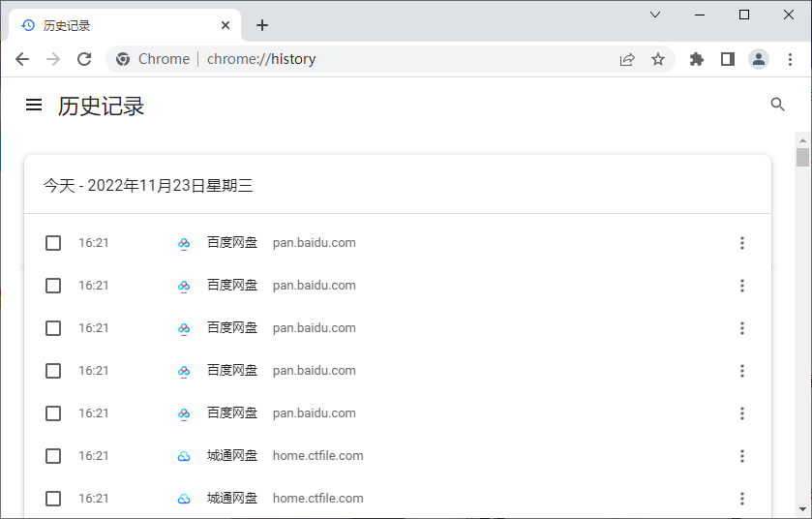Open a new tab with plus button
This screenshot has width=812, height=519.
point(262,25)
